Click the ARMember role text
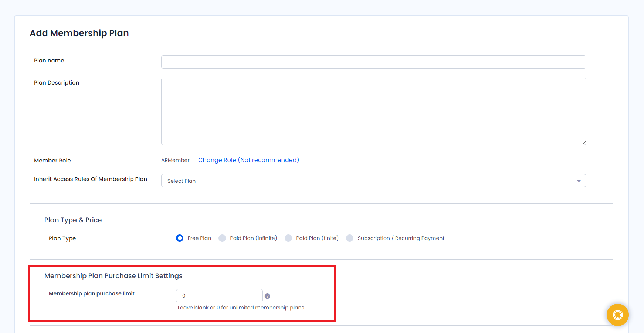Screen dimensions: 644x333 175,160
